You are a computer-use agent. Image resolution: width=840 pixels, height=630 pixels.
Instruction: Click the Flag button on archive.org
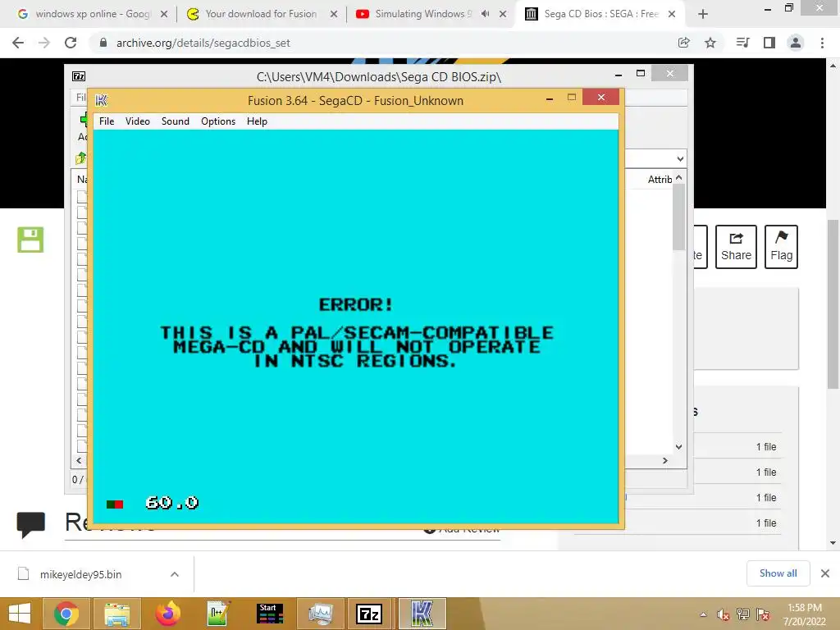781,247
